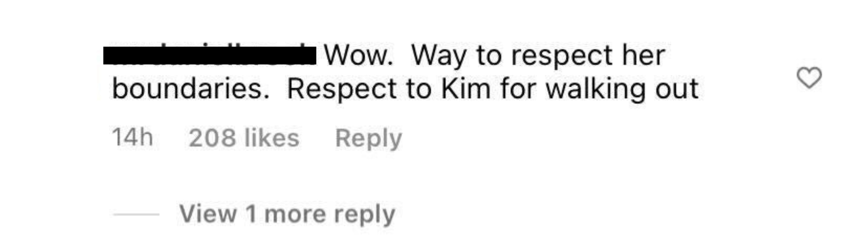Click the gray heart icon

tap(809, 78)
